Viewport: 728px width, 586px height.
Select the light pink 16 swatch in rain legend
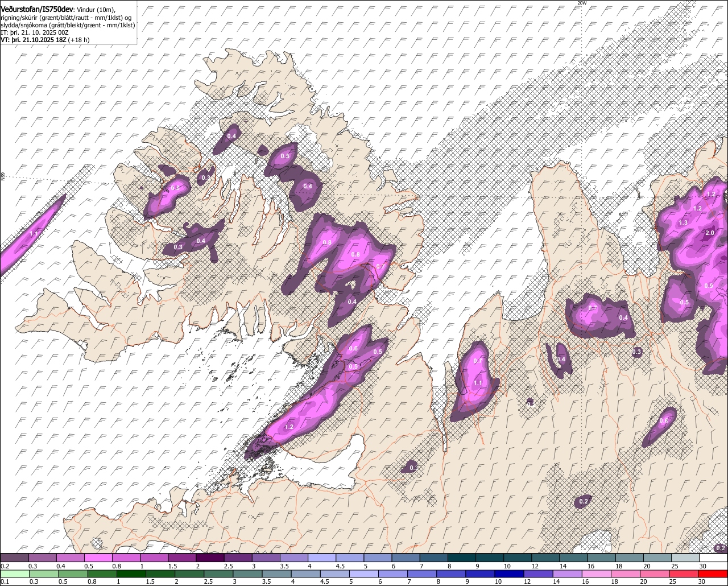click(597, 573)
